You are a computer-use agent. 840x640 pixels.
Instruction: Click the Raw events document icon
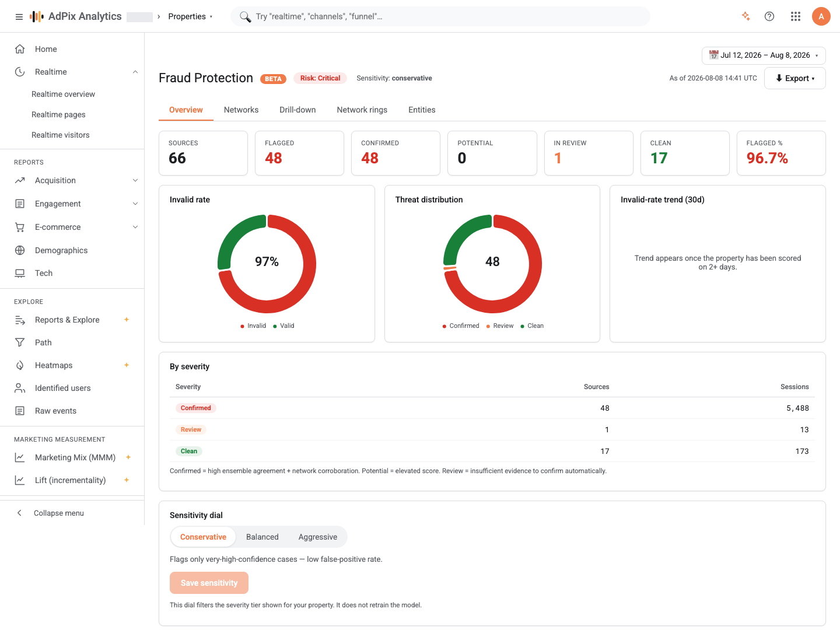[x=20, y=411]
